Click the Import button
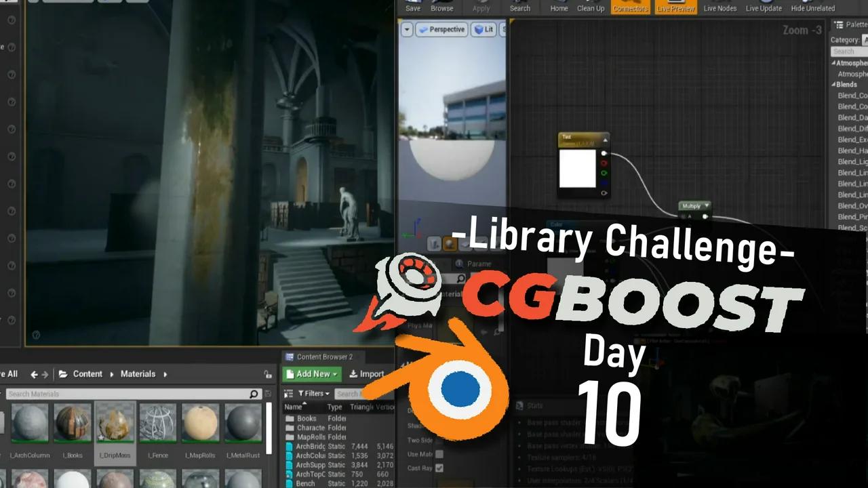The width and height of the screenshot is (868, 488). coord(367,373)
